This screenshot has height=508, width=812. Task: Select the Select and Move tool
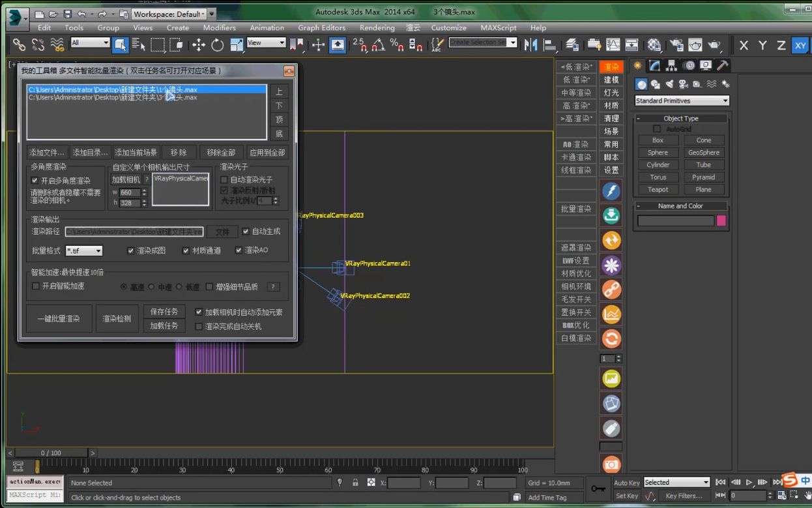point(199,45)
